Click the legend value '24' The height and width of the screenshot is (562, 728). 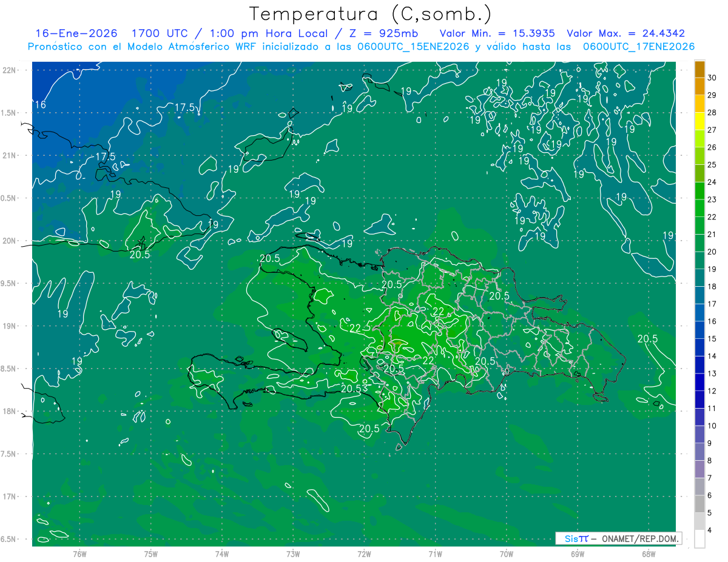pos(712,182)
